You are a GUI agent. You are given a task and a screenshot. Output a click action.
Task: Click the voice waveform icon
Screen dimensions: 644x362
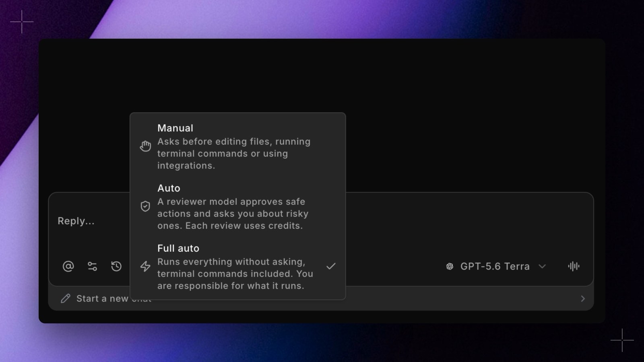574,266
